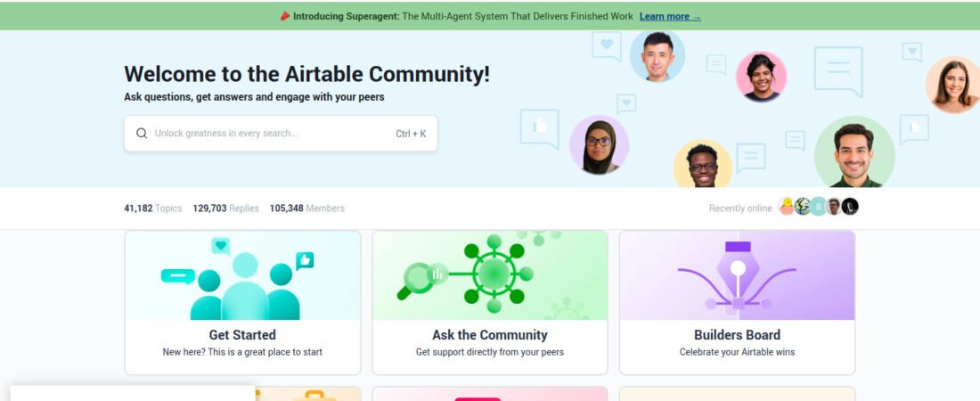980x401 pixels.
Task: Open the 'Learn more' Superagent link
Action: [670, 17]
